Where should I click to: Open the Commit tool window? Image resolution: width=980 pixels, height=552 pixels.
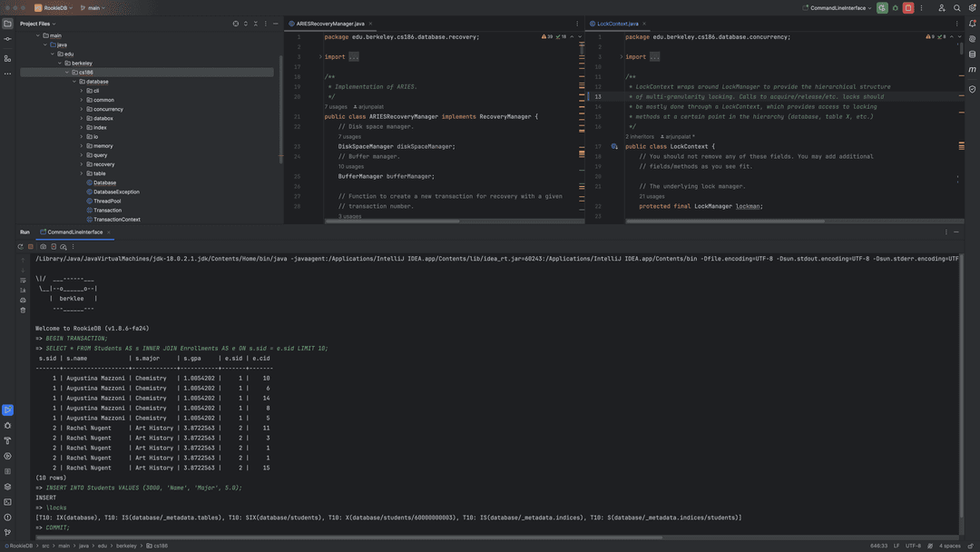(7, 39)
